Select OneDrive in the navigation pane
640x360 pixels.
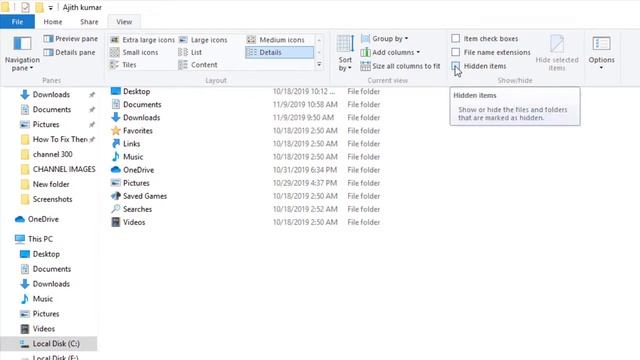click(43, 219)
